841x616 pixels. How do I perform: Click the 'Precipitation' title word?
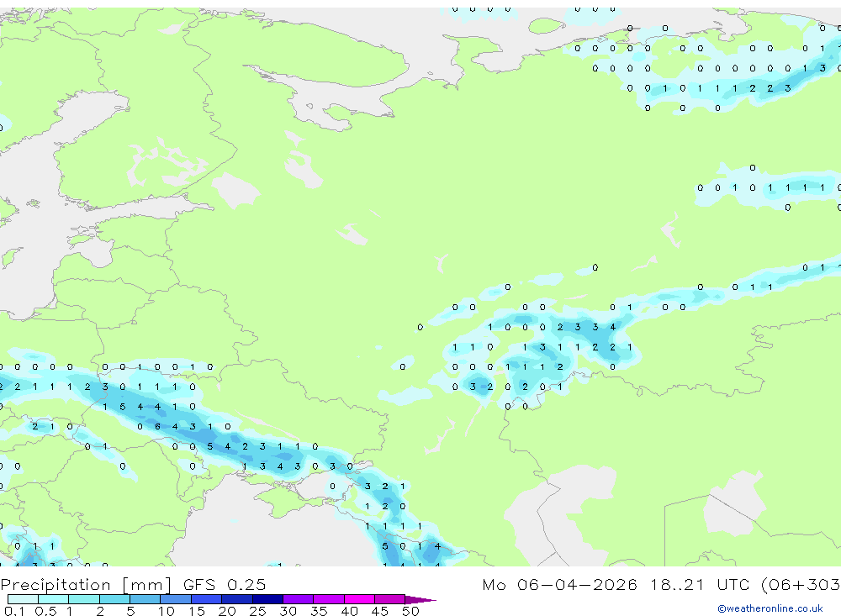point(56,584)
